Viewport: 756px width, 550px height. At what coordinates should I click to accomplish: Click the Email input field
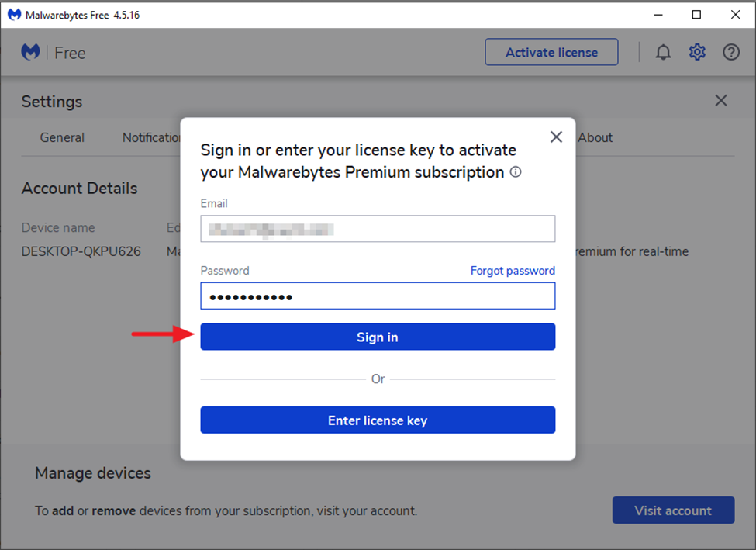click(x=378, y=229)
